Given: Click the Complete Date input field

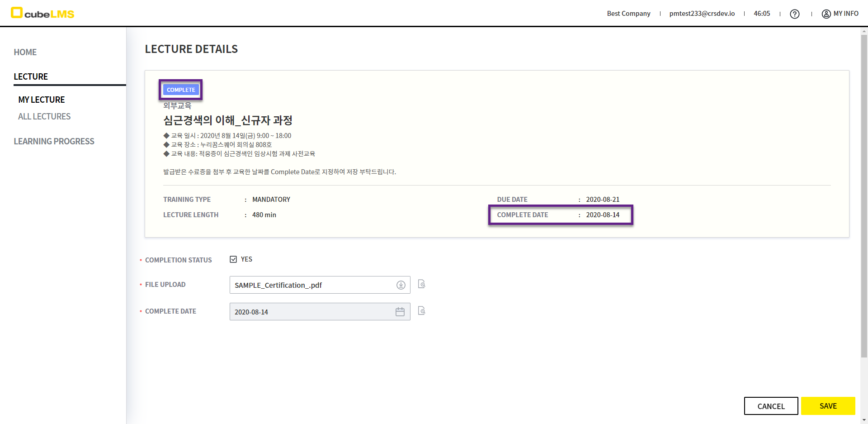Looking at the screenshot, I should click(x=312, y=312).
